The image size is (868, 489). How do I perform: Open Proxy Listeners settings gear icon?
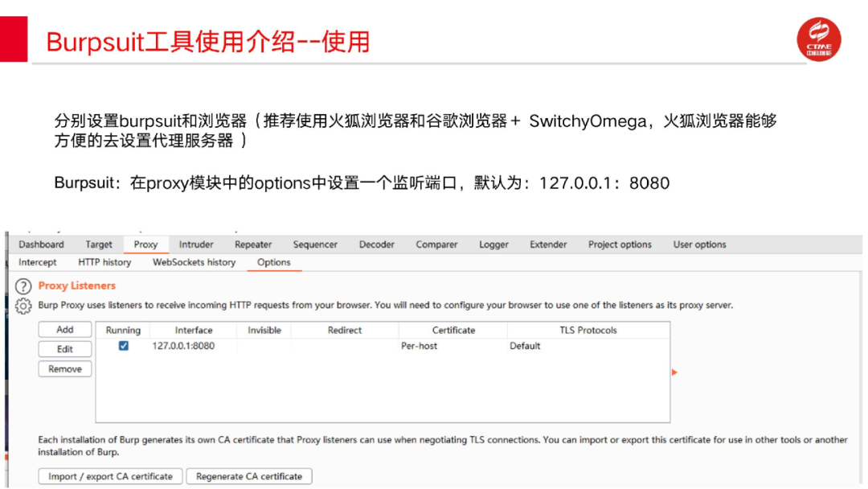(x=23, y=306)
